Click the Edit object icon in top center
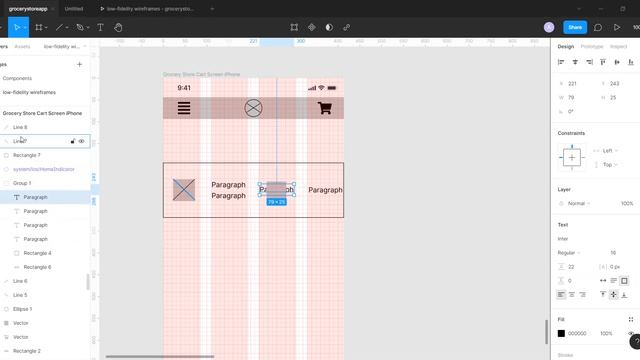The width and height of the screenshot is (640, 360). [x=294, y=27]
